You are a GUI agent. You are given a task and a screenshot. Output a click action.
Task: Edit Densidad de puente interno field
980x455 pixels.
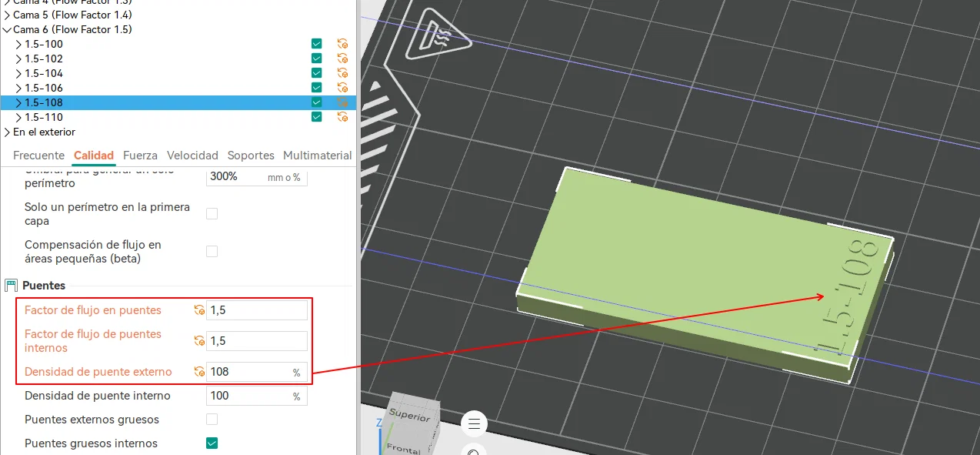pyautogui.click(x=257, y=396)
